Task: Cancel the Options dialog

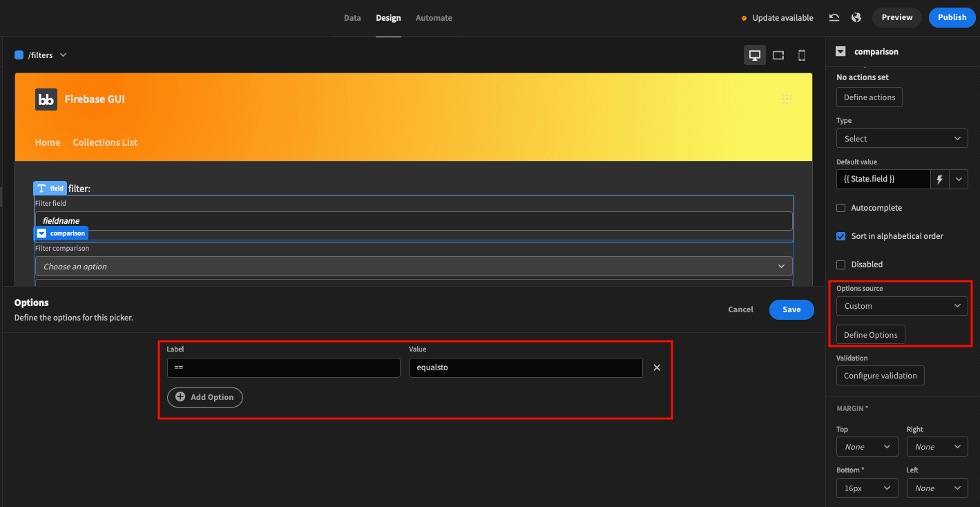Action: tap(740, 309)
